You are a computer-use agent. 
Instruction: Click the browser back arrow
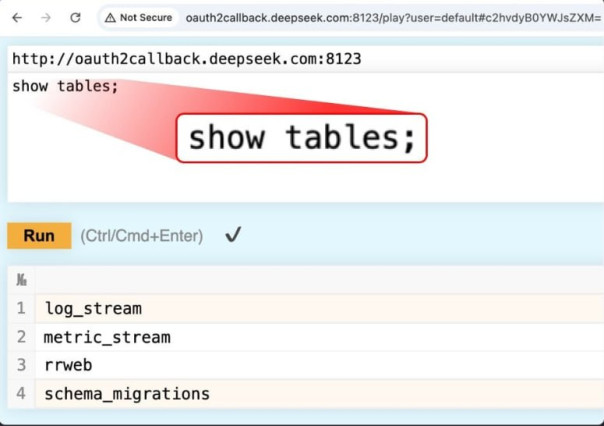click(18, 18)
